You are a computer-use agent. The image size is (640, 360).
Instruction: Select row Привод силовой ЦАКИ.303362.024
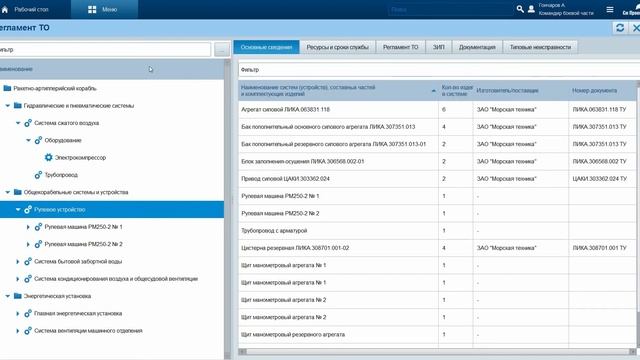click(x=437, y=179)
